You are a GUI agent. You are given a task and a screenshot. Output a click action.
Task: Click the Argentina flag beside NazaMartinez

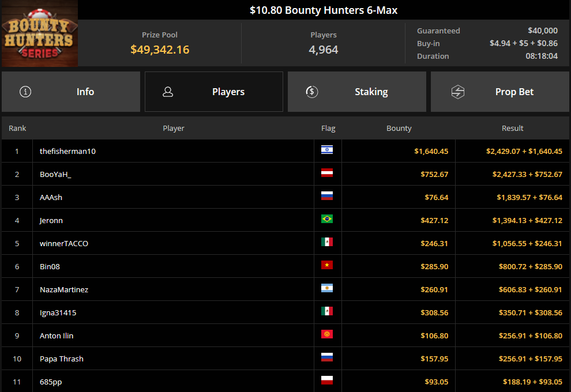(328, 288)
